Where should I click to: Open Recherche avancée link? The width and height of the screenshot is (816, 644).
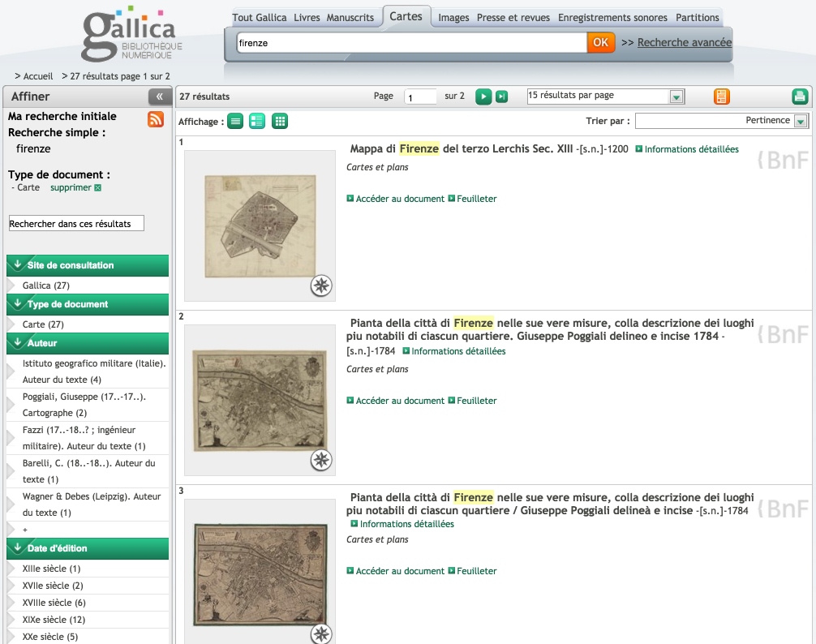(x=685, y=43)
